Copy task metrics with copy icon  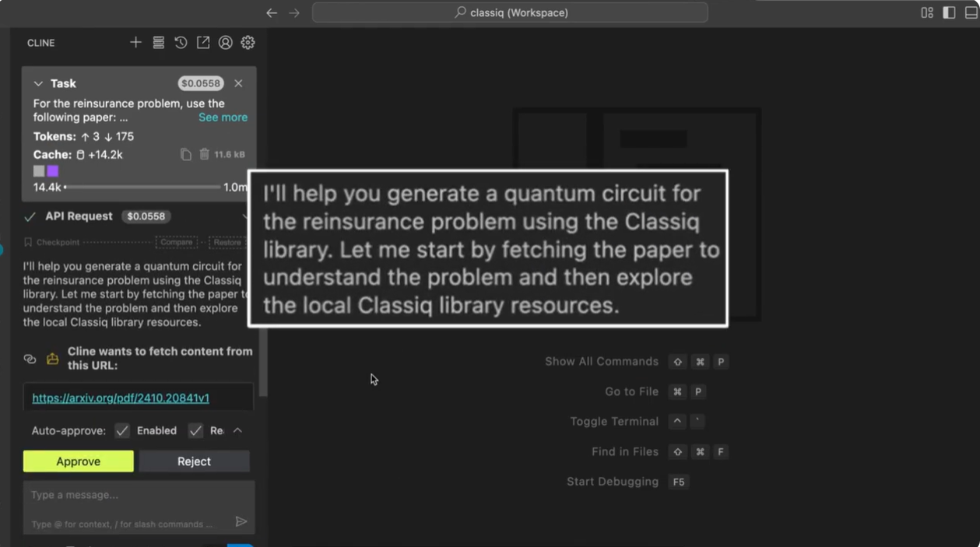[185, 154]
